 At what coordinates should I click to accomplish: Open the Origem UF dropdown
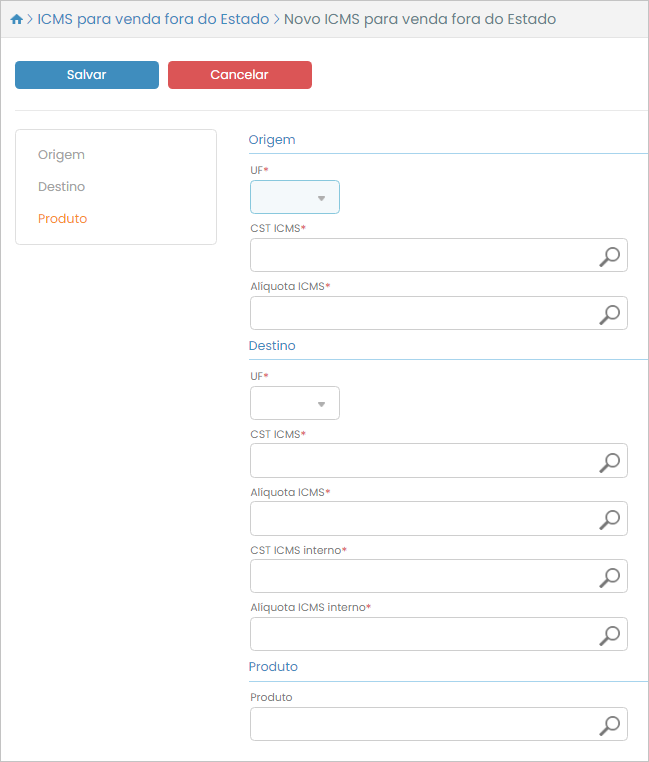pyautogui.click(x=295, y=198)
